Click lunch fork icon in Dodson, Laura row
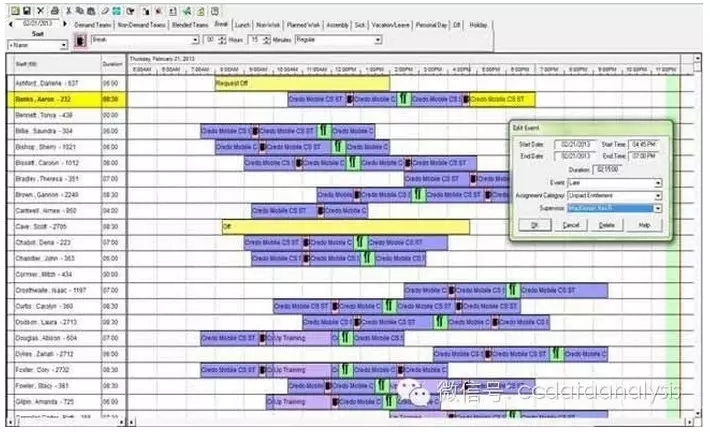Image resolution: width=710 pixels, height=432 pixels. (x=440, y=322)
